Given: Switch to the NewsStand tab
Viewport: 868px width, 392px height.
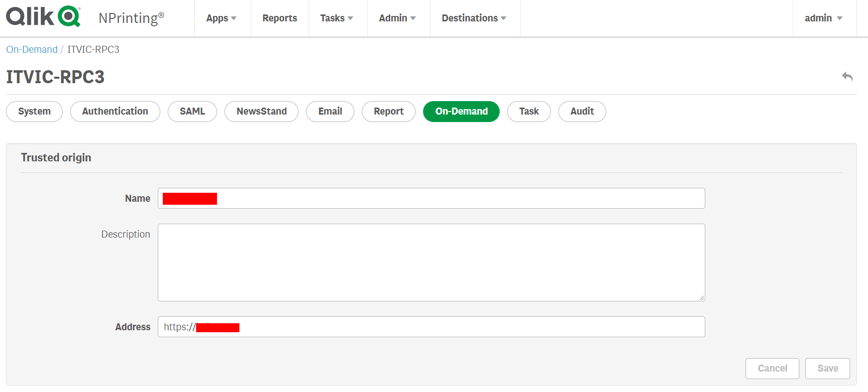Looking at the screenshot, I should (x=261, y=112).
